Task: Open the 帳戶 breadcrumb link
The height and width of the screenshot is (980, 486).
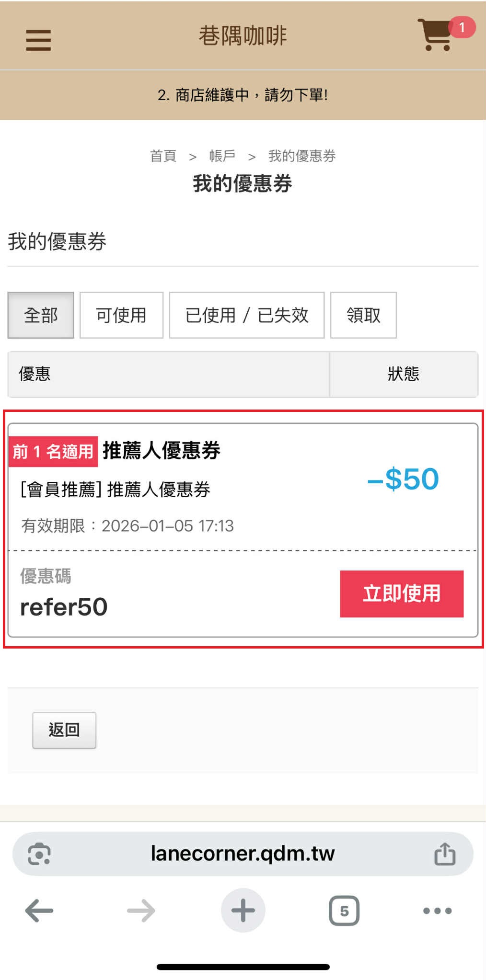Action: pyautogui.click(x=222, y=156)
